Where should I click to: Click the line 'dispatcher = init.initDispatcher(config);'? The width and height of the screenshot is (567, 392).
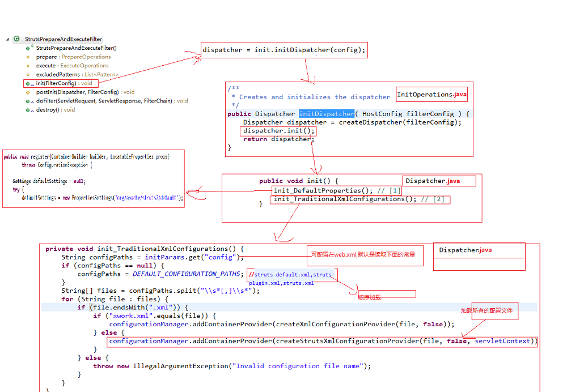[x=284, y=50]
